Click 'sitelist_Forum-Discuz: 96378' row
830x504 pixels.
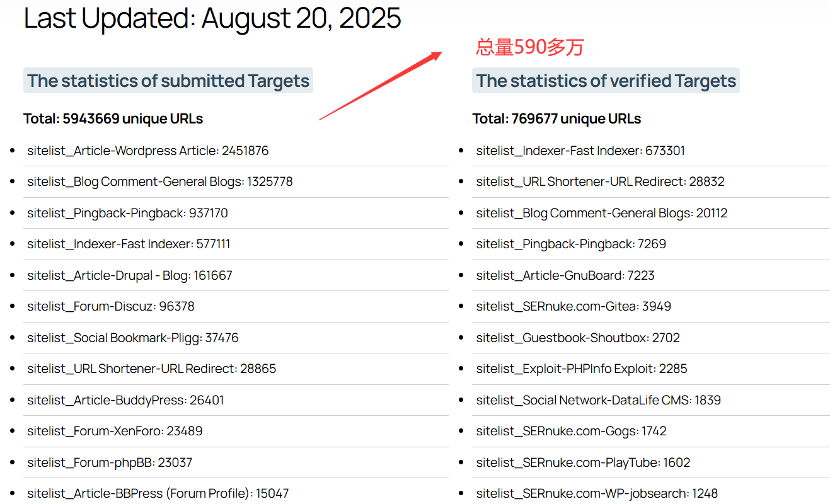[x=236, y=306]
